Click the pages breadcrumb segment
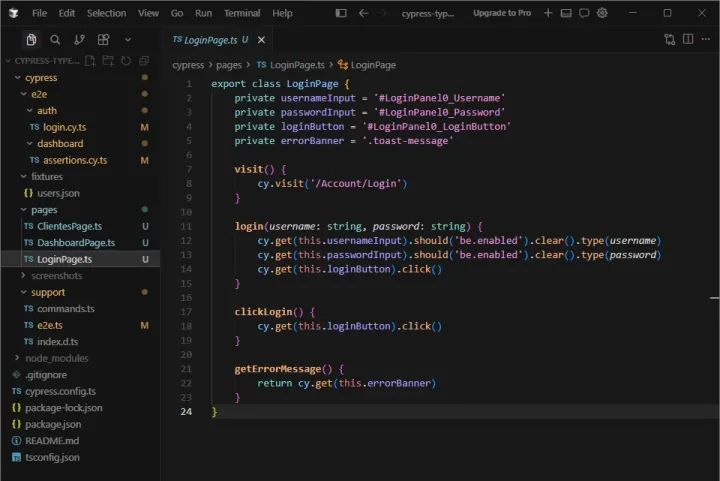This screenshot has width=720, height=481. [x=229, y=65]
